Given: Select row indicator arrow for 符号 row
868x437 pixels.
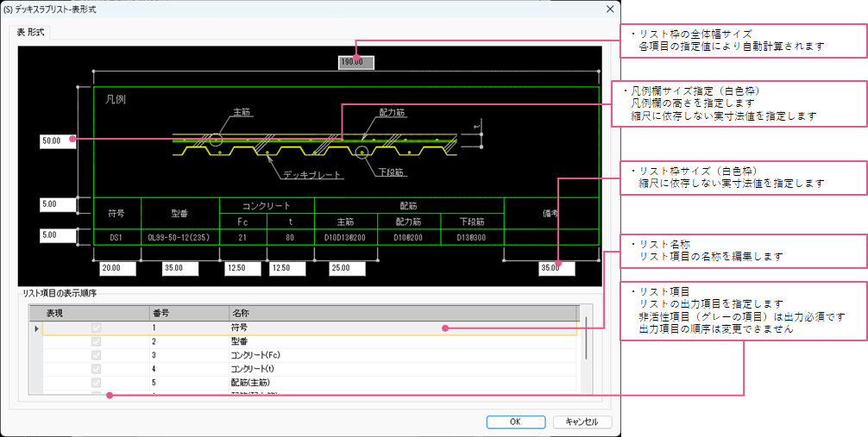Looking at the screenshot, I should 36,328.
